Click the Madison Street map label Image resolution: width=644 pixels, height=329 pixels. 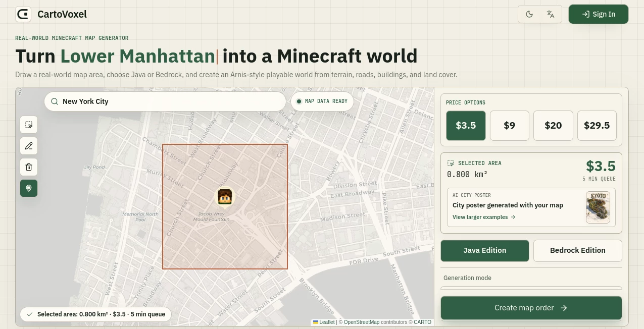coord(342,217)
